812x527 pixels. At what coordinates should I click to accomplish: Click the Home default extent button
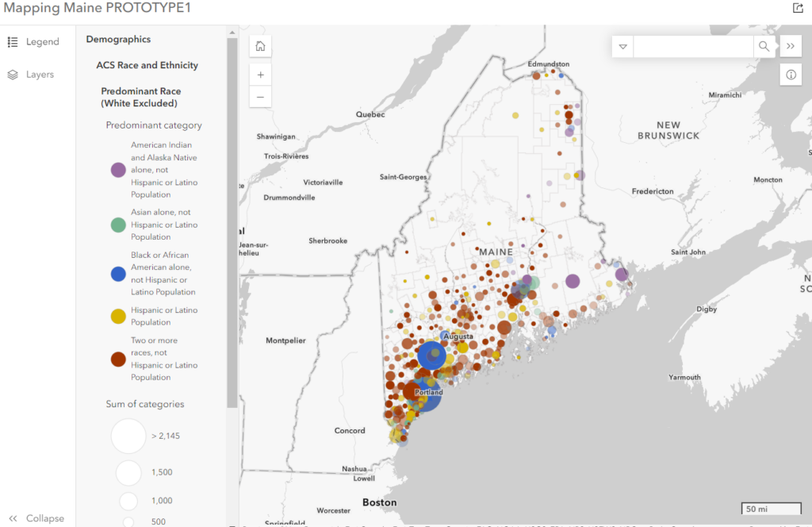coord(260,47)
